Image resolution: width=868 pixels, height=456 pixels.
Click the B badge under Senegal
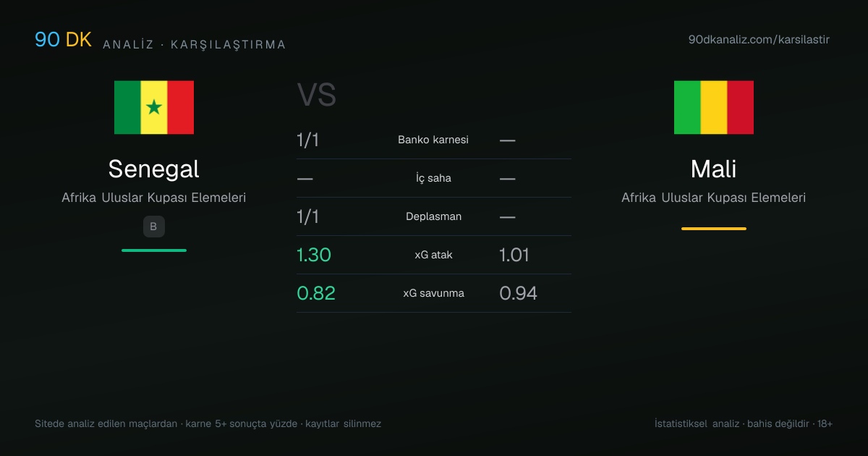(154, 227)
